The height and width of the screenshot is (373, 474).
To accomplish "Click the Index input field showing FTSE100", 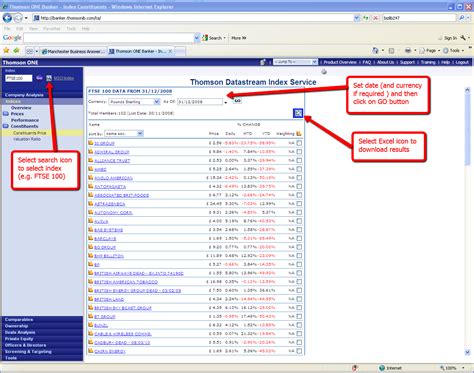I will [x=19, y=78].
